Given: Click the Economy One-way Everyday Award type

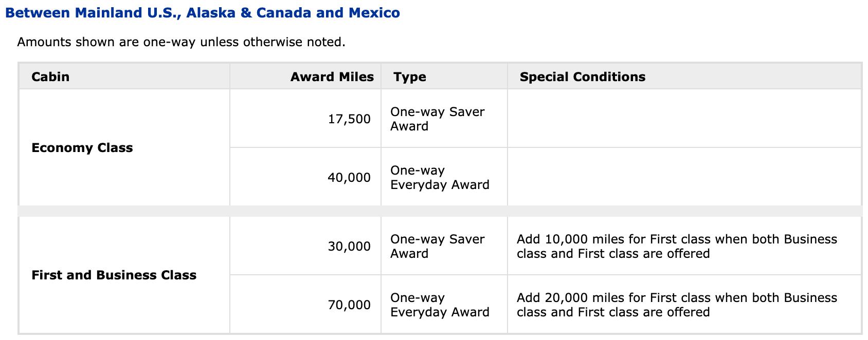Looking at the screenshot, I should pos(440,178).
